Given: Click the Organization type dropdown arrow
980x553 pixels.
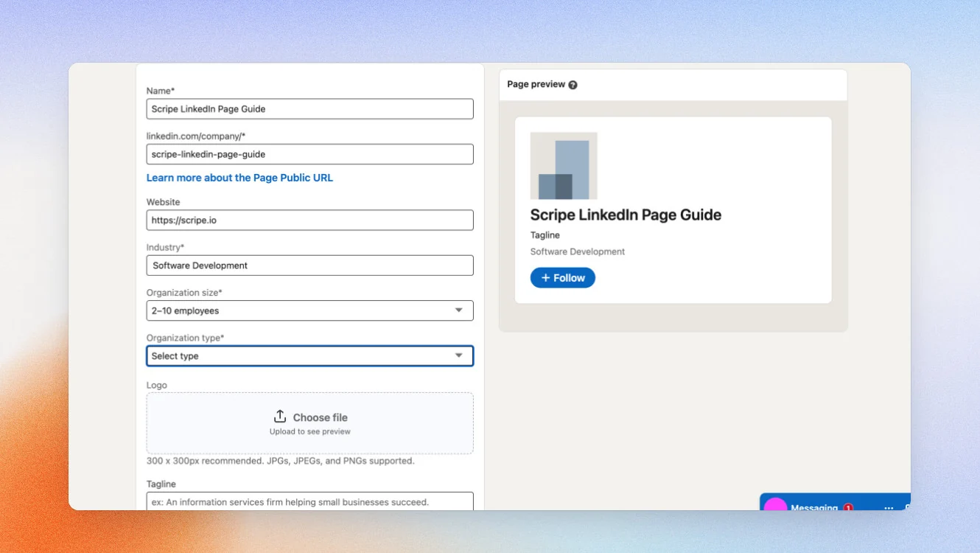Looking at the screenshot, I should 459,356.
